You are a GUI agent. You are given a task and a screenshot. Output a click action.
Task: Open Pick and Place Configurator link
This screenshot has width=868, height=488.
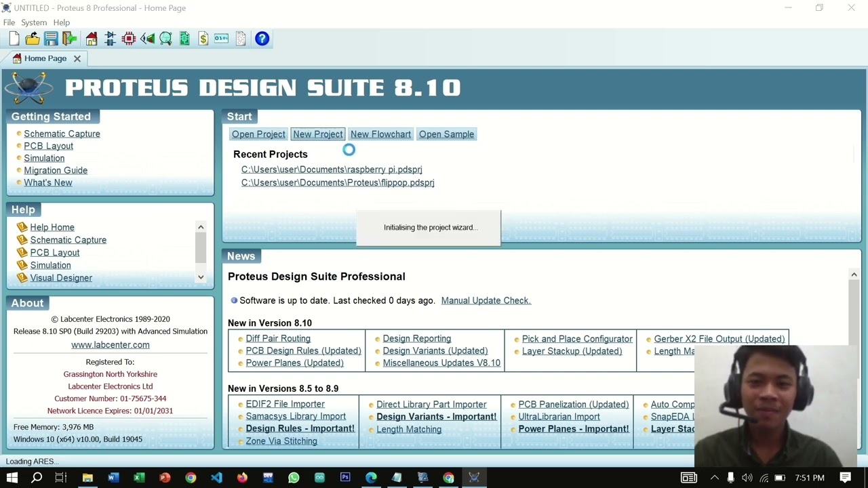point(577,339)
